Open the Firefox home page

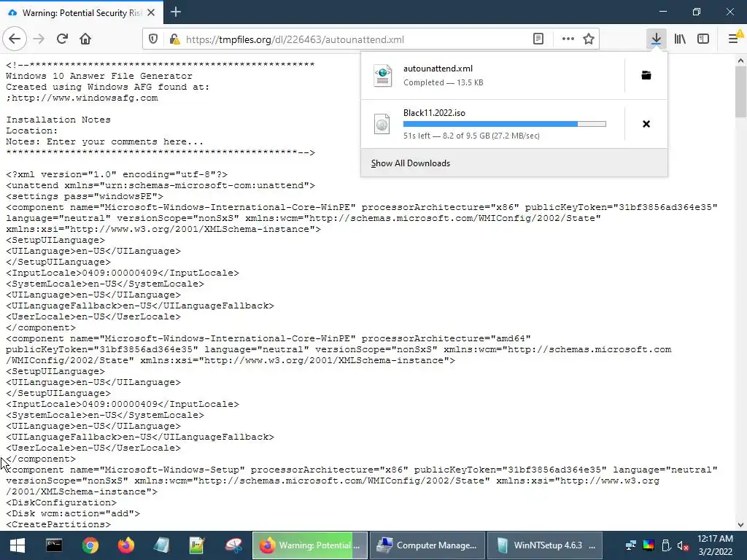(x=85, y=39)
